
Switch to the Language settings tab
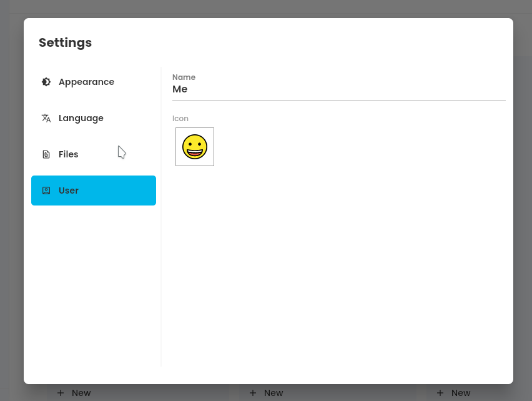pyautogui.click(x=94, y=118)
